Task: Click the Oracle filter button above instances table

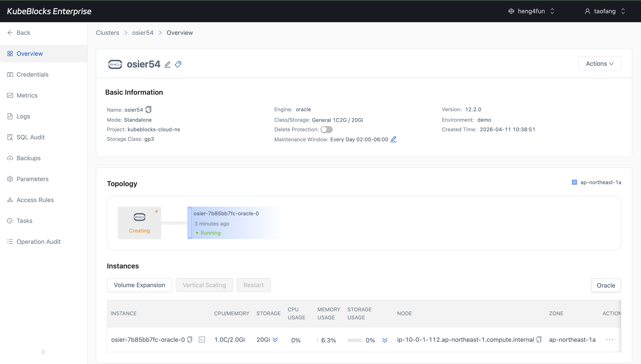Action: pyautogui.click(x=606, y=285)
